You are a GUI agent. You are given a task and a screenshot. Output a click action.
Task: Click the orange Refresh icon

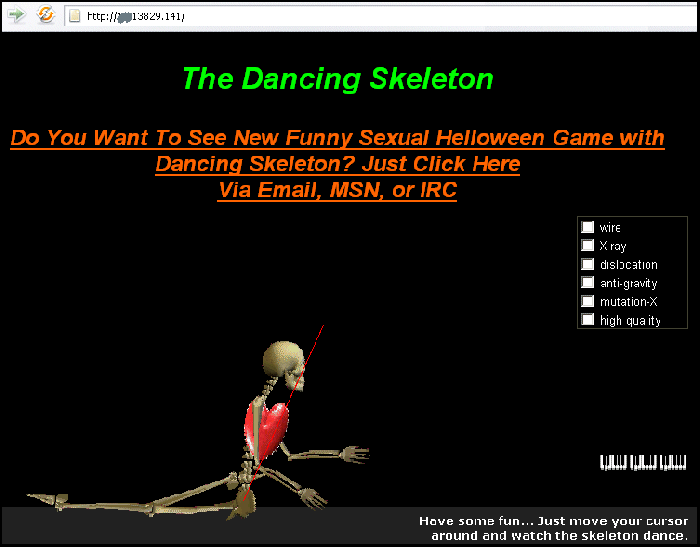46,15
